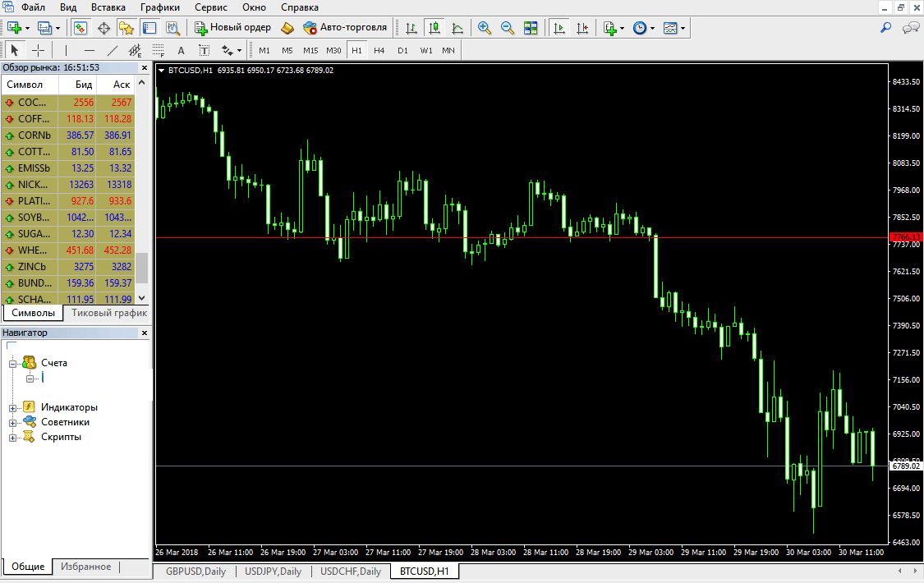Switch to GBPUSD,Daily chart tab

click(x=195, y=572)
